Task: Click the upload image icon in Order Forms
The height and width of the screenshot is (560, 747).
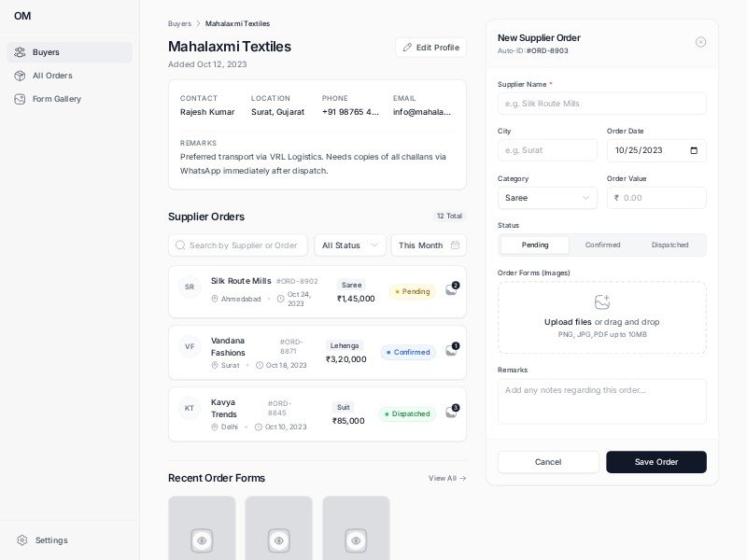Action: pos(602,302)
